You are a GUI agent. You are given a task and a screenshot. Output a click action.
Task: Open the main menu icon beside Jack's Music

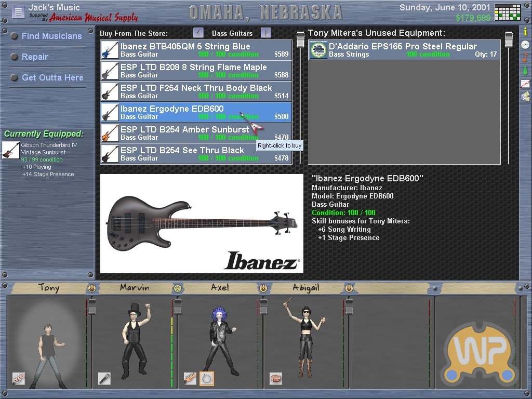18,11
